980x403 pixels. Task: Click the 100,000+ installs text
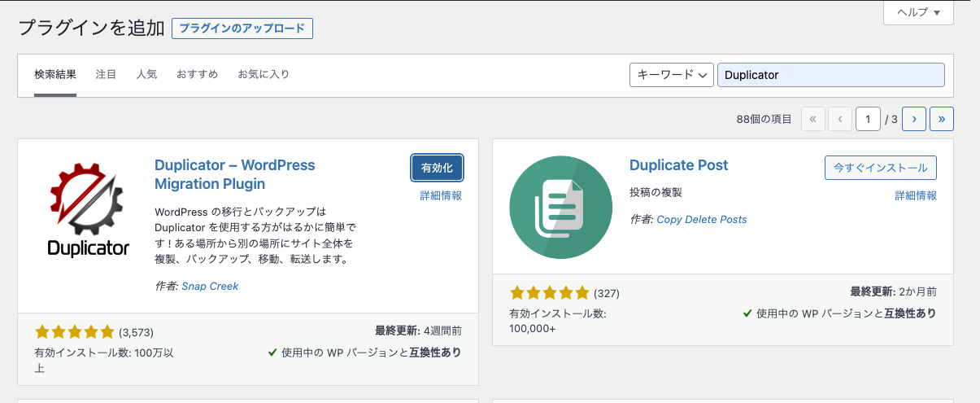(533, 328)
